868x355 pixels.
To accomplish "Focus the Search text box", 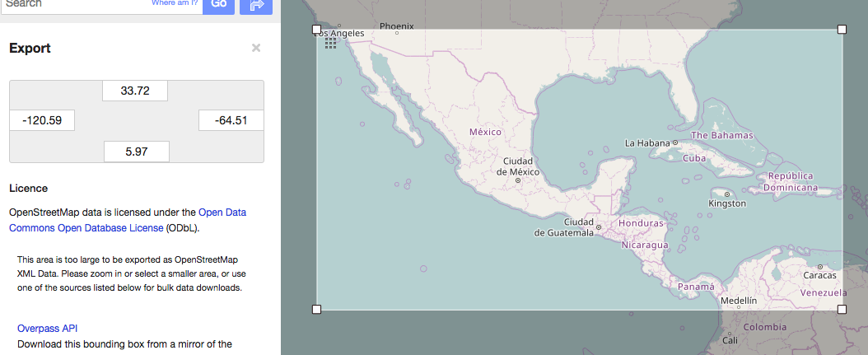I will (x=74, y=4).
